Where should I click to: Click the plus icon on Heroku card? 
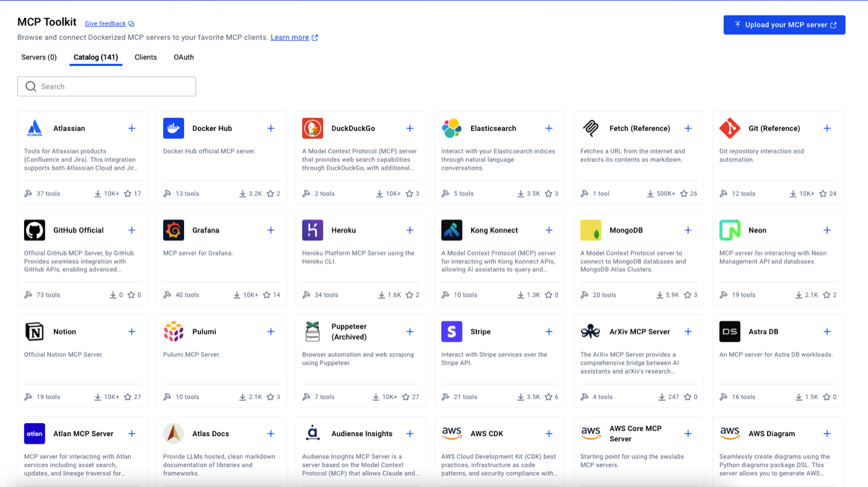click(x=410, y=230)
